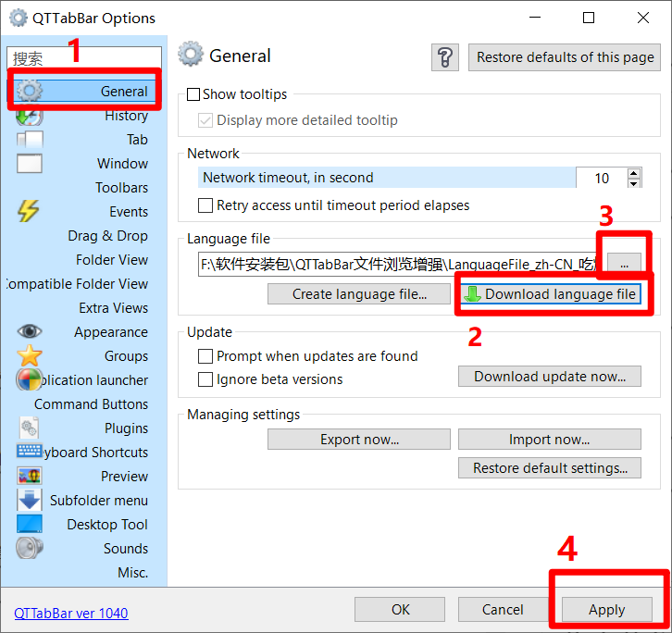This screenshot has width=672, height=633.
Task: Click Restore defaults of this page
Action: coord(565,57)
